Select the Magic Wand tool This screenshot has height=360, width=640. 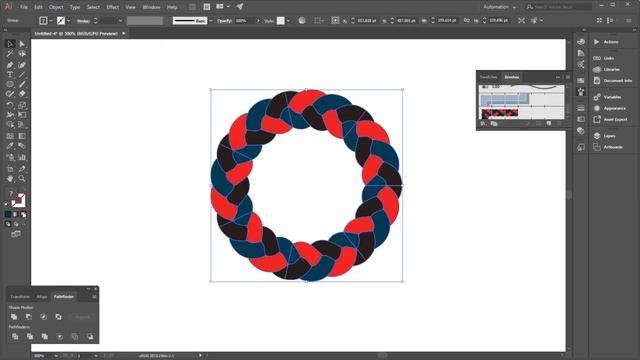click(x=10, y=54)
